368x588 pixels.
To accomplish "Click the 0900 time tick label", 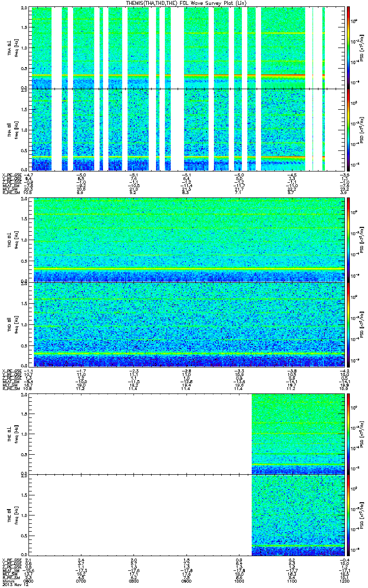I will [187, 580].
